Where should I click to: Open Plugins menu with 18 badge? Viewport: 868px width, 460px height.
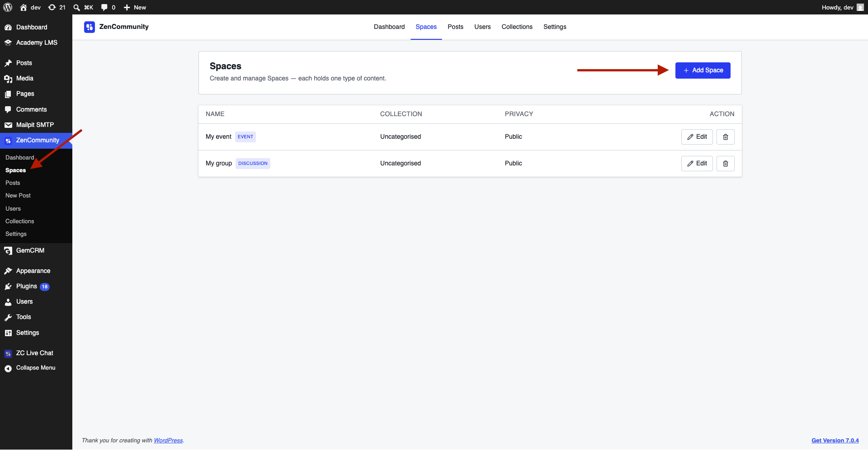(36, 286)
